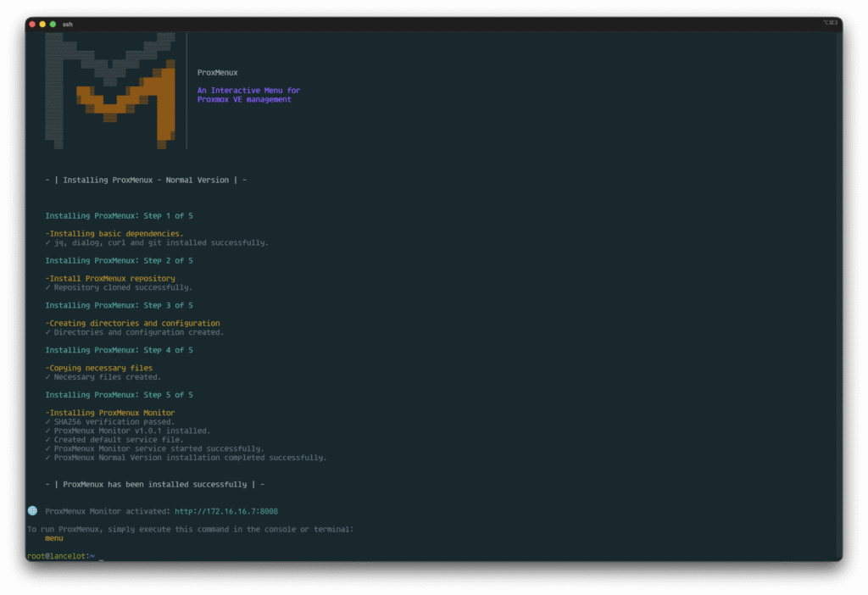
Task: Open the http://172.16.16.7:8008 monitor URL
Action: point(225,511)
